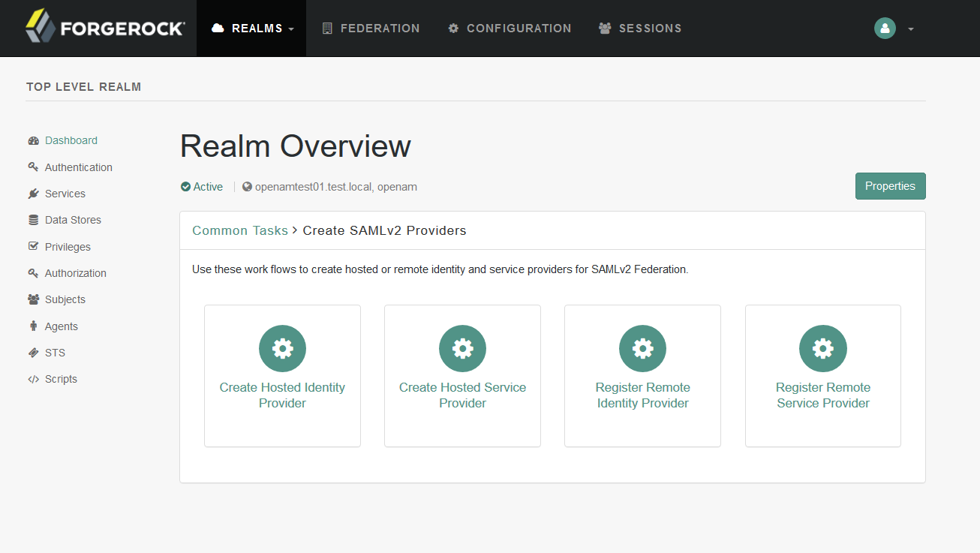
Task: Click the Authentication key icon in sidebar
Action: tap(33, 167)
